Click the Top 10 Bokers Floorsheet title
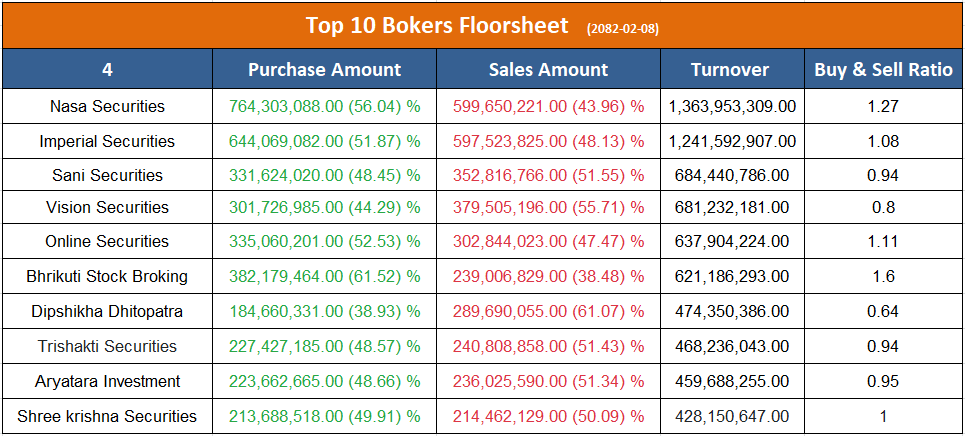This screenshot has height=436, width=965. 437,25
